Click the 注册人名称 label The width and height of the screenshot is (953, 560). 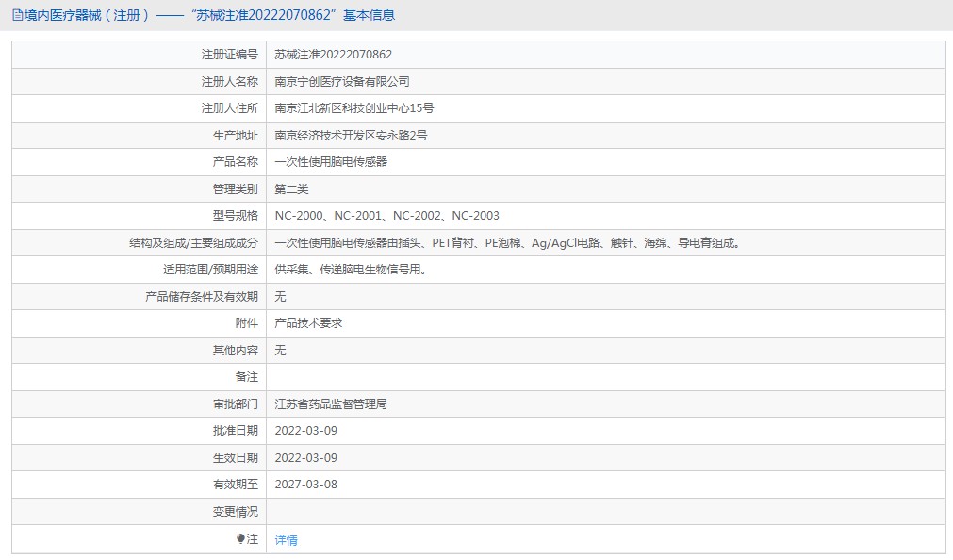click(x=230, y=81)
